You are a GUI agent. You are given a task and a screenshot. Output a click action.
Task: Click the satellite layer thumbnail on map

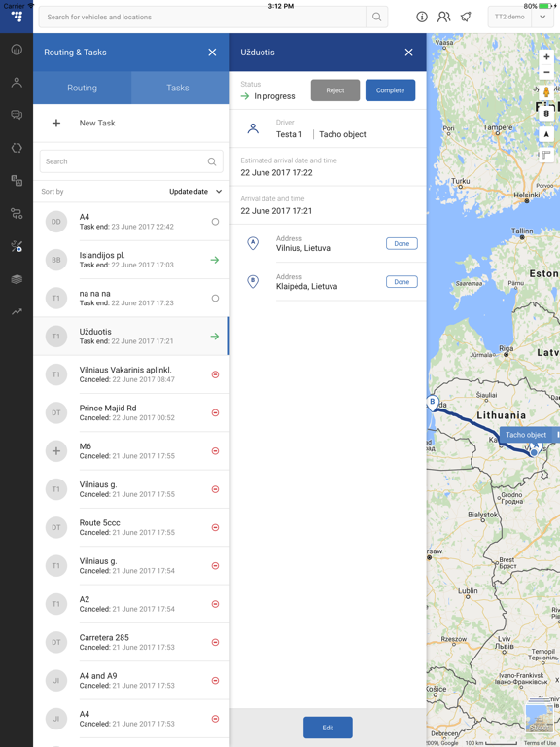(x=540, y=718)
